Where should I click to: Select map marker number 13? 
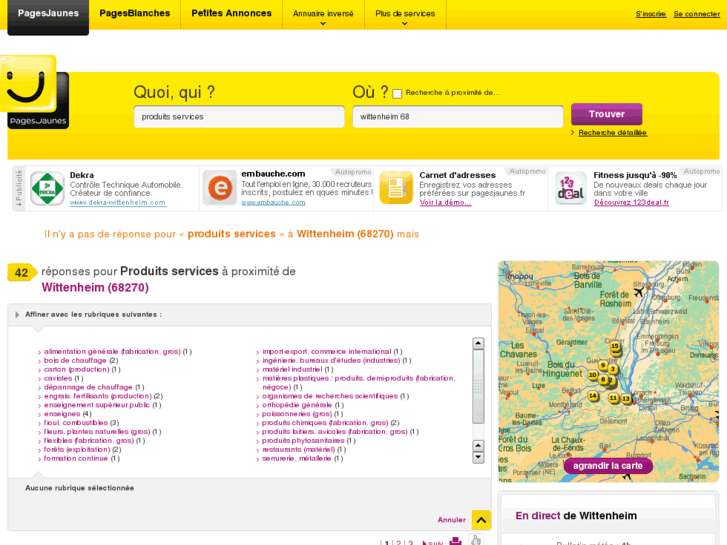(x=626, y=398)
